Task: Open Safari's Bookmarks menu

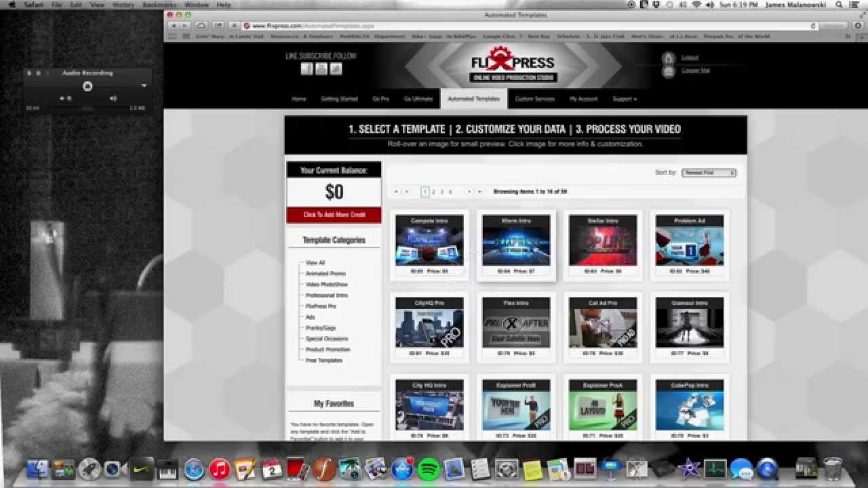Action: (159, 5)
